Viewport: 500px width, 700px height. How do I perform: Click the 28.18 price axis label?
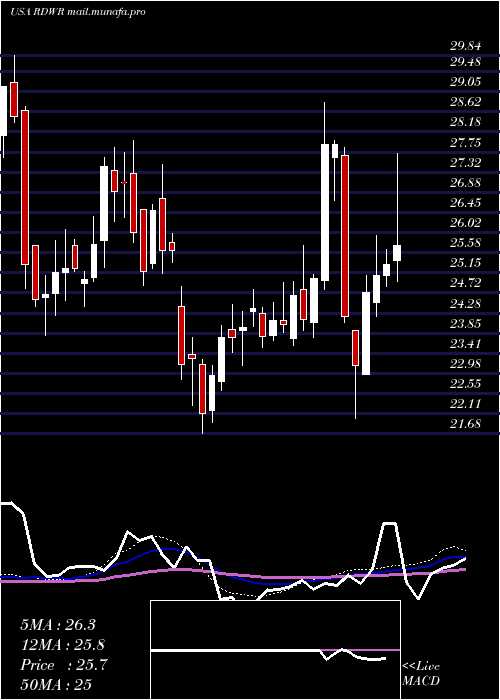pyautogui.click(x=465, y=122)
